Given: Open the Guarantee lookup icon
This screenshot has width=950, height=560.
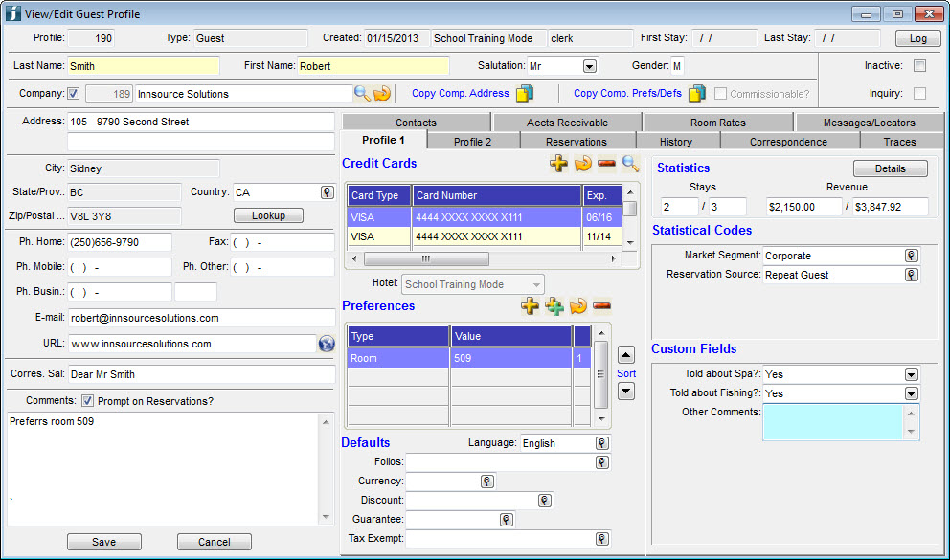Looking at the screenshot, I should click(507, 520).
